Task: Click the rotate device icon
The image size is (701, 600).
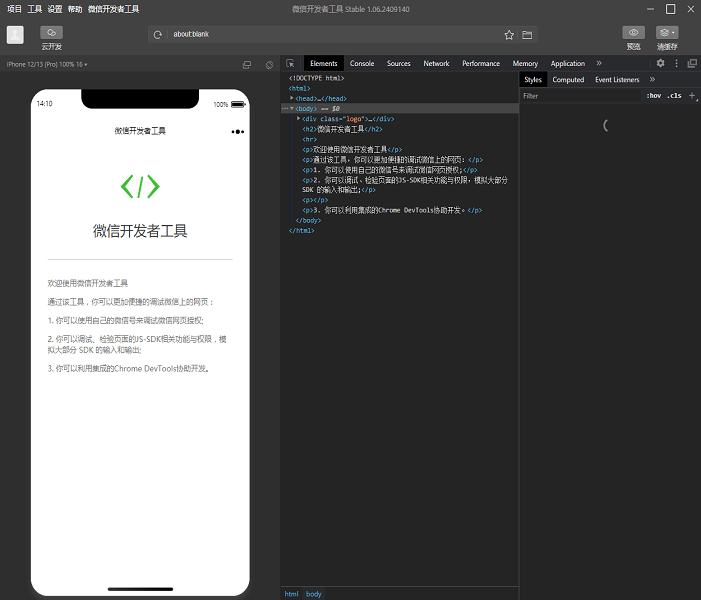Action: [x=269, y=65]
